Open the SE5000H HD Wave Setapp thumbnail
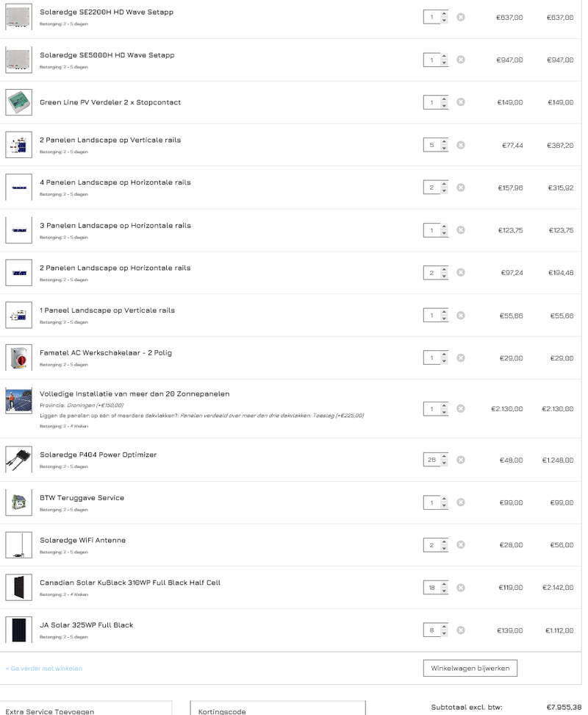The height and width of the screenshot is (715, 588). click(x=18, y=60)
